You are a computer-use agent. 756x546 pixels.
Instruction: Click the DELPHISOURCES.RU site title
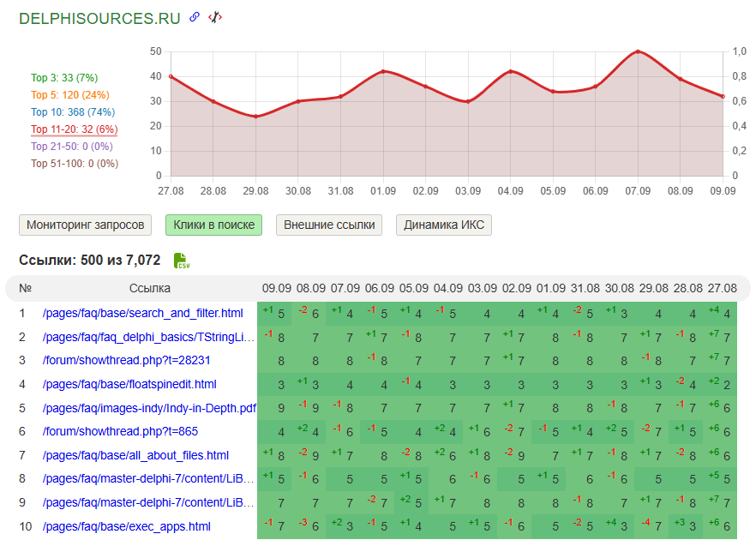(99, 18)
